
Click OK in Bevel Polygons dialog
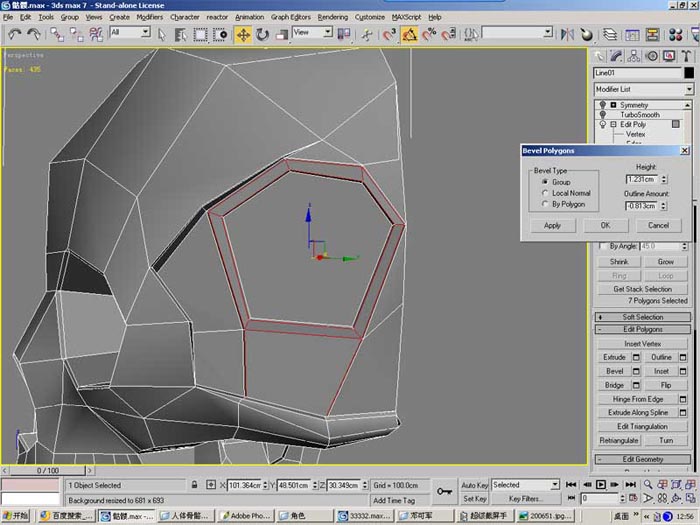[605, 225]
